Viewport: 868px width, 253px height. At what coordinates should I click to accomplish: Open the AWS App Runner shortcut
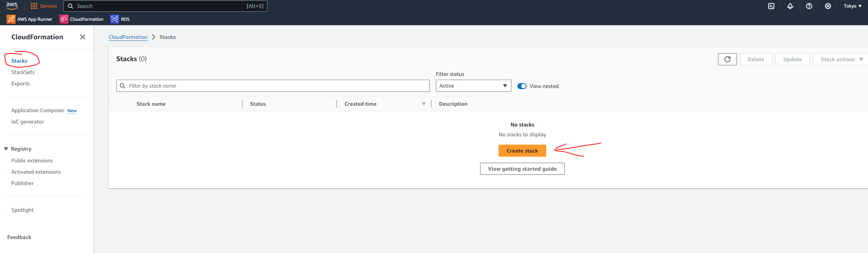point(29,19)
